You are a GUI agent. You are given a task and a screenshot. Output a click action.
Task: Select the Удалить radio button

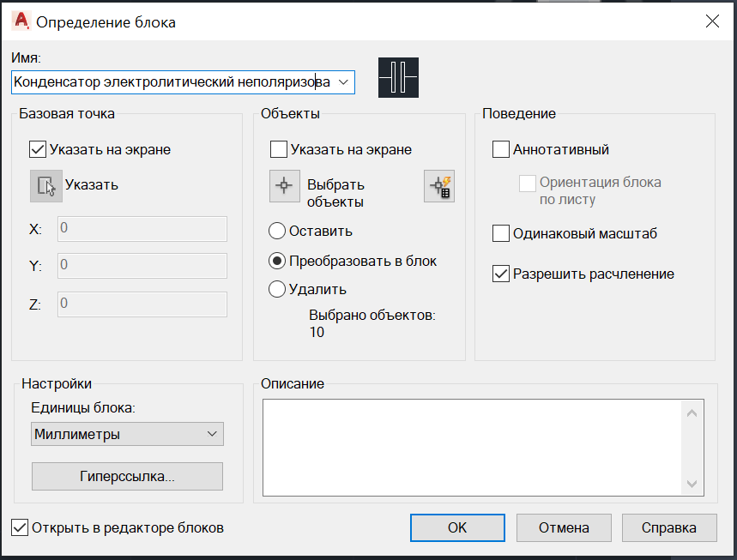[277, 289]
